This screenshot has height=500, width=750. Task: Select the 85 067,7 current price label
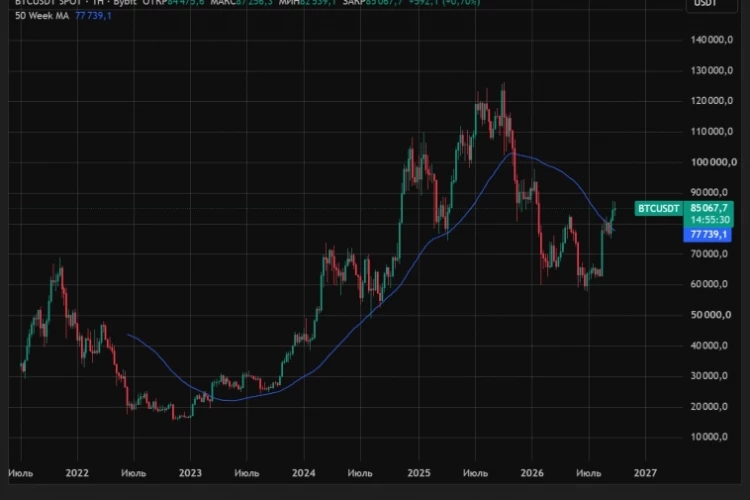708,208
